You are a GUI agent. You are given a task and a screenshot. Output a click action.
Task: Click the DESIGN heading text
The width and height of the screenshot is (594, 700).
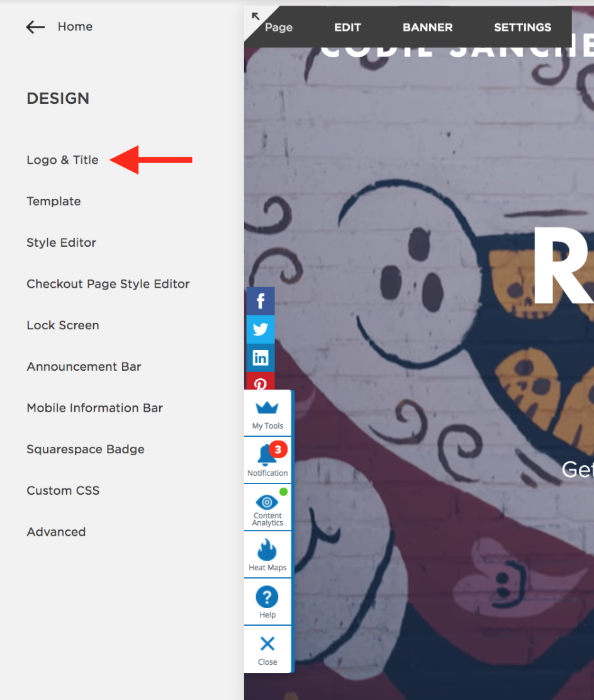click(58, 98)
